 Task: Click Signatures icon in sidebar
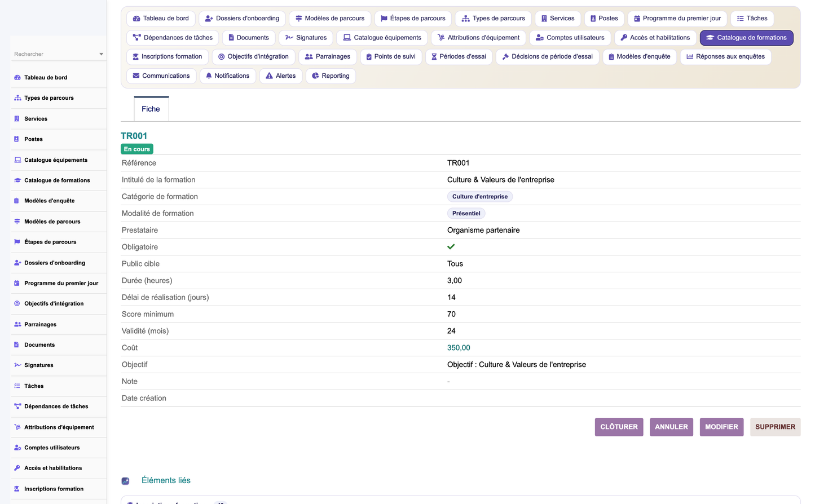coord(17,365)
